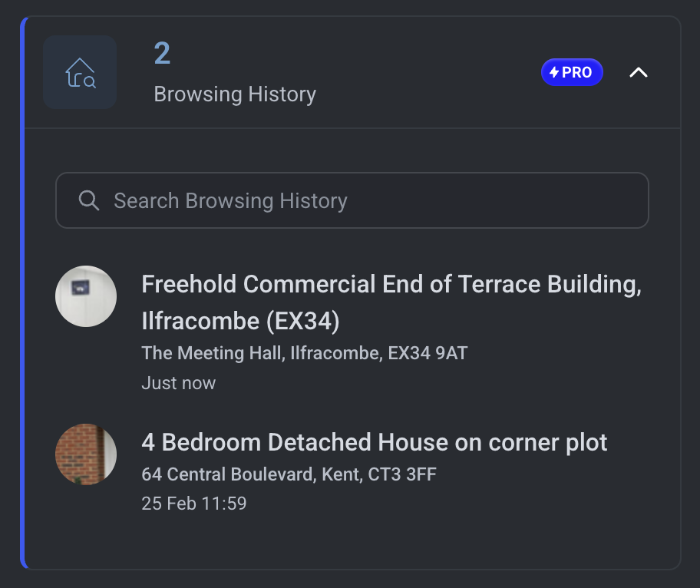Open the brick house listing thumbnail

[x=86, y=454]
